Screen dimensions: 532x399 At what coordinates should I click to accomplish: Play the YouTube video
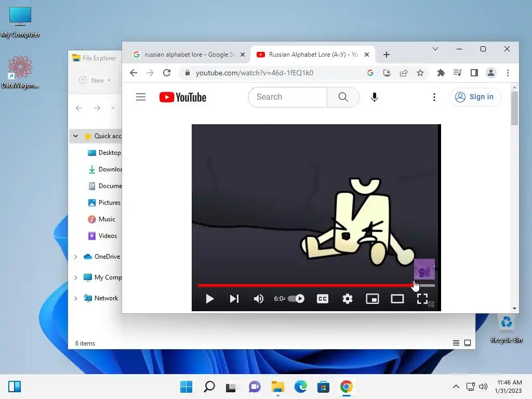(210, 299)
